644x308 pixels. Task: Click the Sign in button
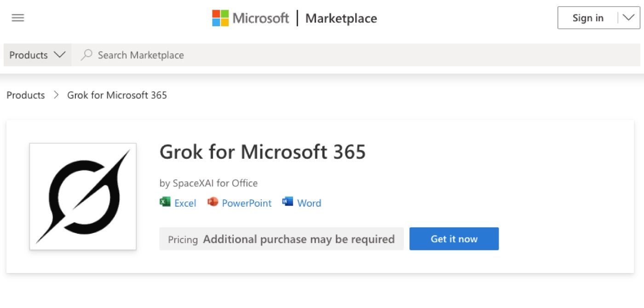tap(587, 18)
